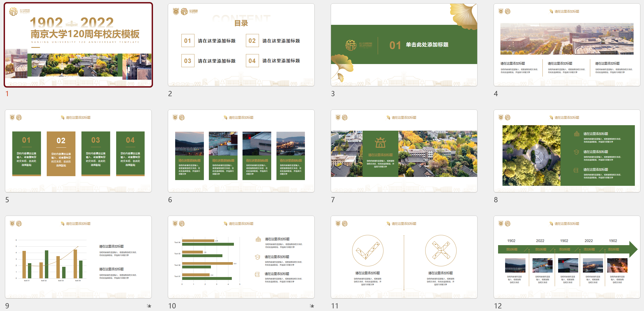Select slide 1 title cover thumbnail
Viewport: 644px width, 311px height.
click(x=78, y=45)
